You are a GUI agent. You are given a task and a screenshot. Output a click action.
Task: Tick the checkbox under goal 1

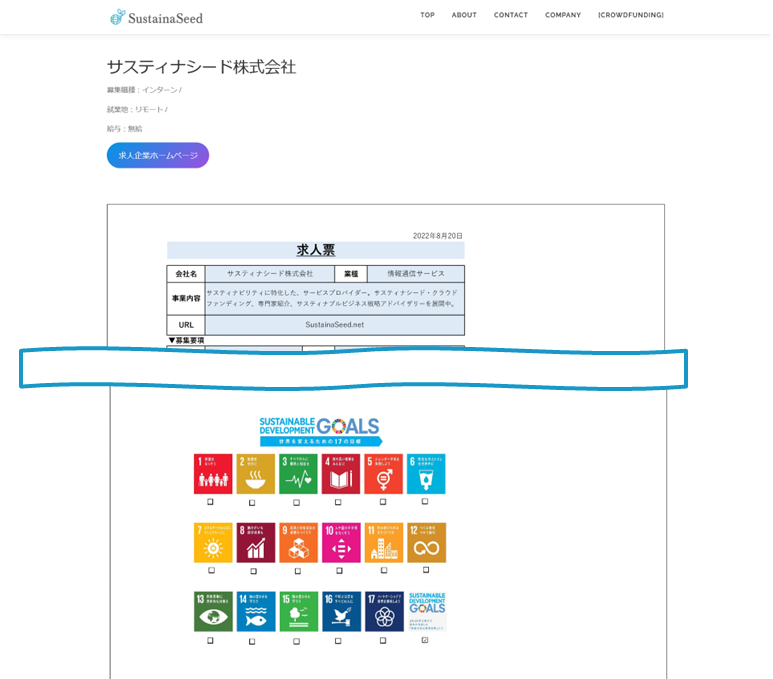pyautogui.click(x=211, y=501)
